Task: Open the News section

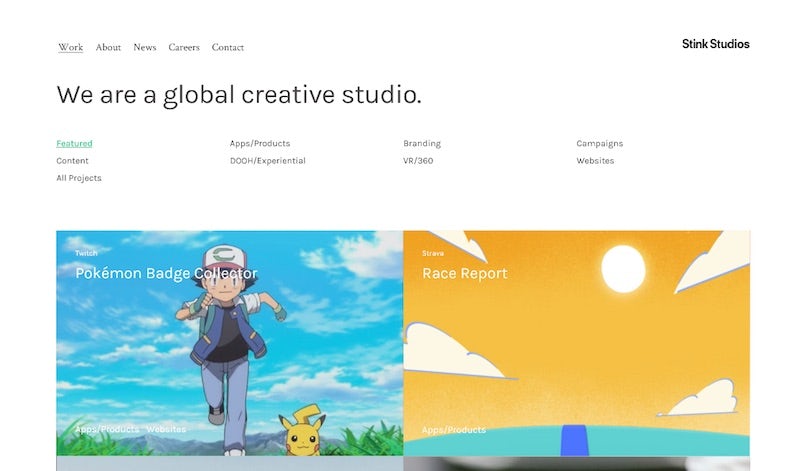Action: (x=145, y=47)
